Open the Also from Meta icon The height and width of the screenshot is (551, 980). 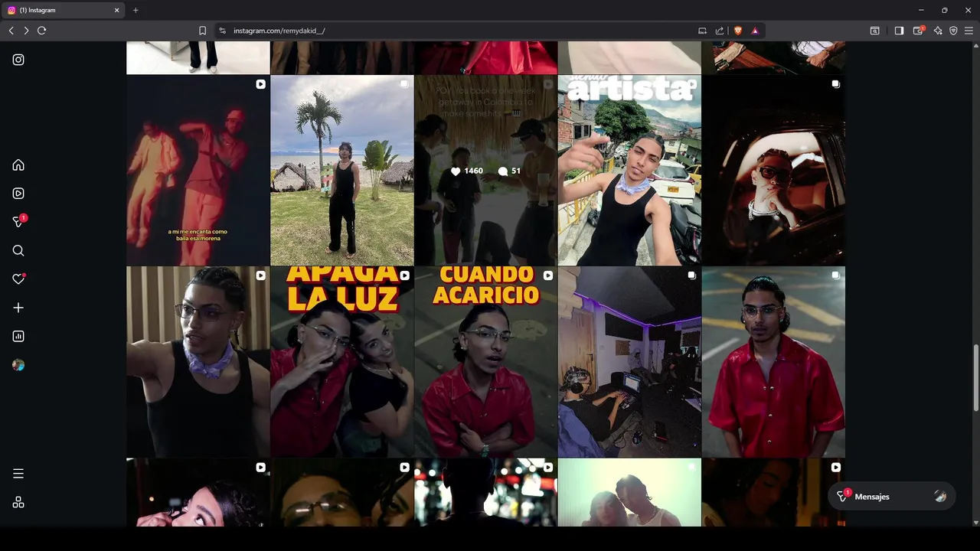coord(18,502)
